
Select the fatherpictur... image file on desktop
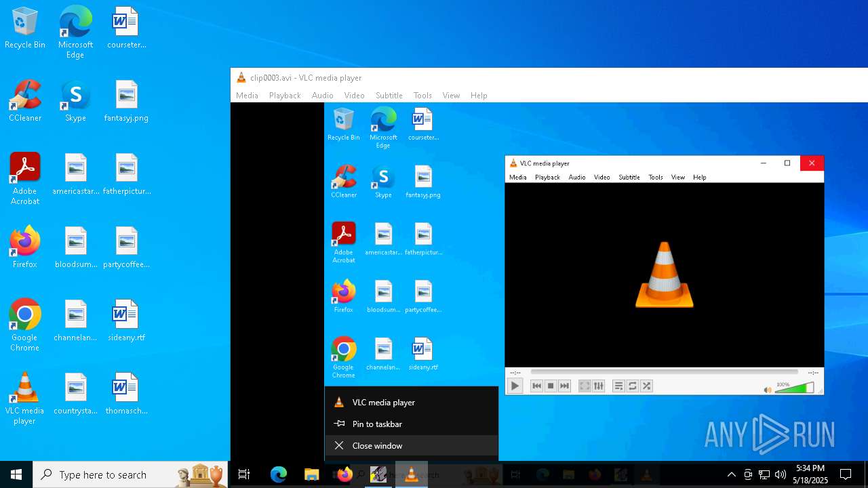(x=127, y=175)
